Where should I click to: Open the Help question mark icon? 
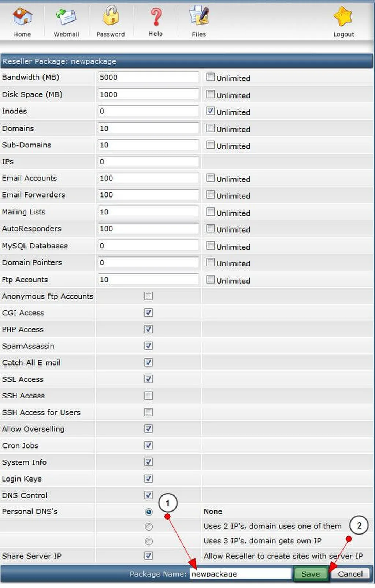pos(156,16)
